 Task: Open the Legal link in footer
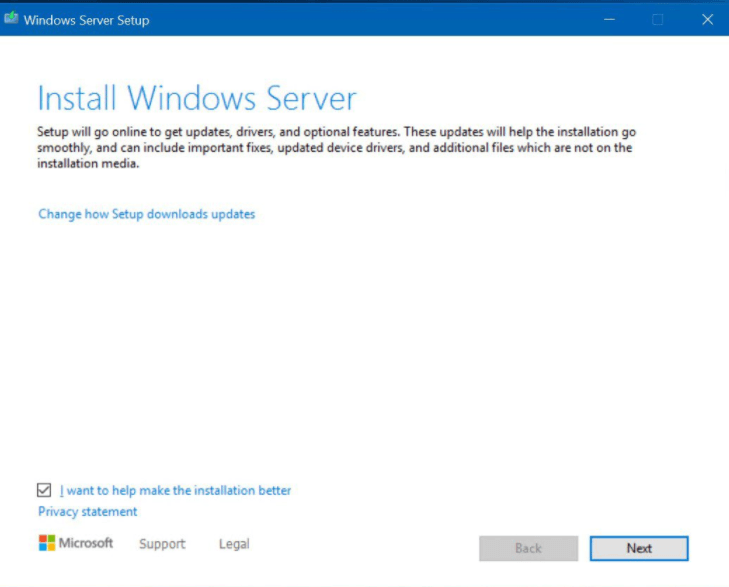pos(234,544)
